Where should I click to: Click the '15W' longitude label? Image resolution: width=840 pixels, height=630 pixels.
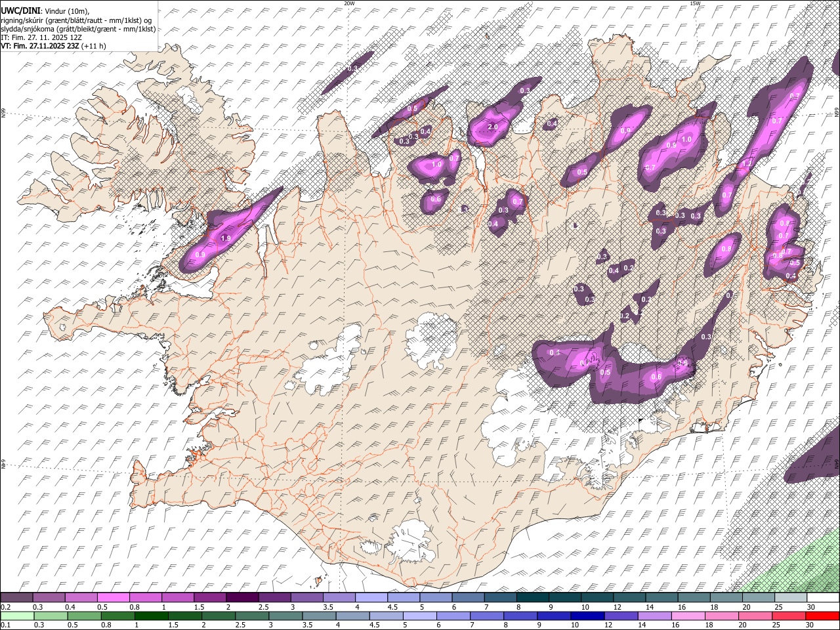695,3
